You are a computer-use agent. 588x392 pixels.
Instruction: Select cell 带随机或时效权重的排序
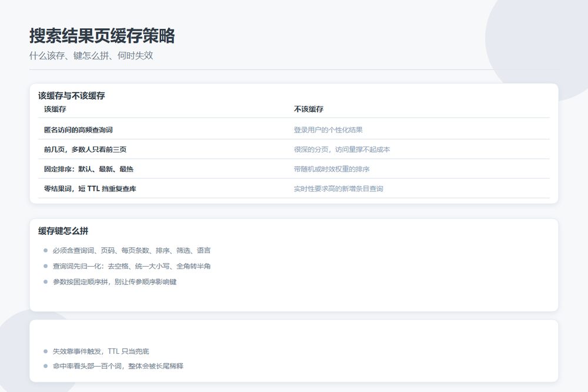coord(332,169)
